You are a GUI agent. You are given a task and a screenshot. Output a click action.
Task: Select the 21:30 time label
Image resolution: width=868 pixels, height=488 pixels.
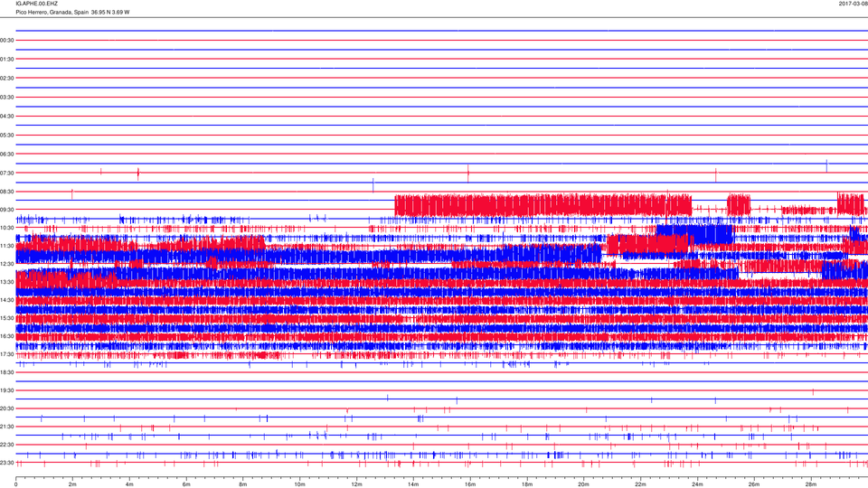pos(6,427)
